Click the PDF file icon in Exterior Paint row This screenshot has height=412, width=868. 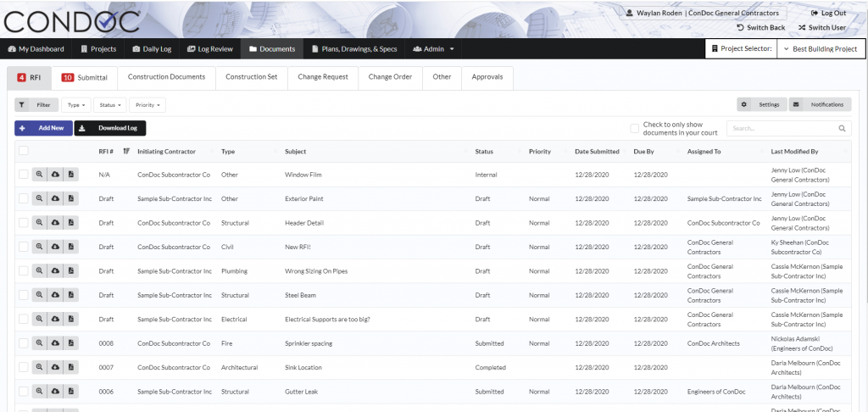coord(71,199)
